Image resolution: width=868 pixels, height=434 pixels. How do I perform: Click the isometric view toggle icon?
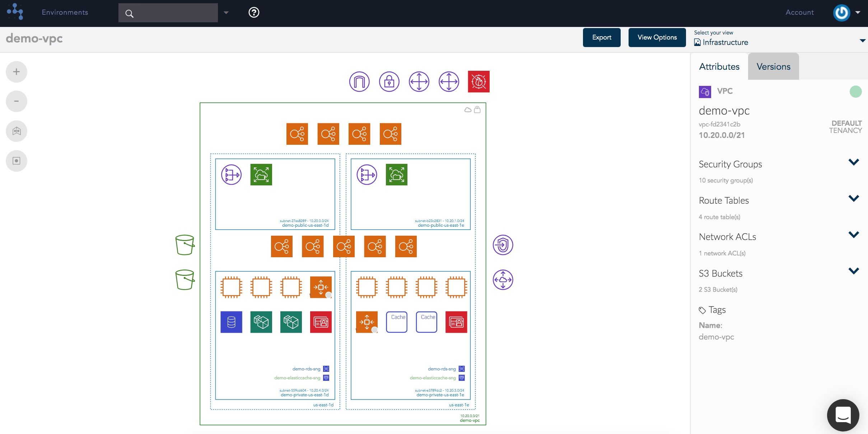[17, 131]
